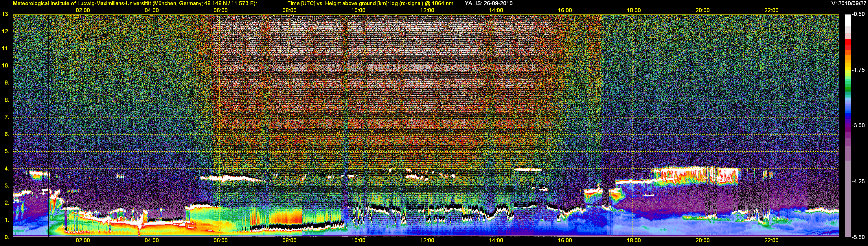Click the 2. km height axis label
Viewport: 868px width, 246px height.
[x=7, y=203]
